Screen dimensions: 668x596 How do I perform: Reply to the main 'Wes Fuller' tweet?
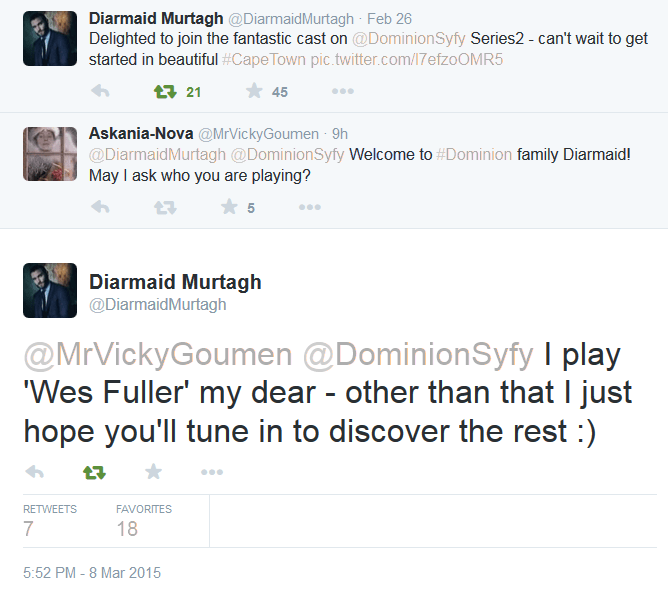point(34,471)
